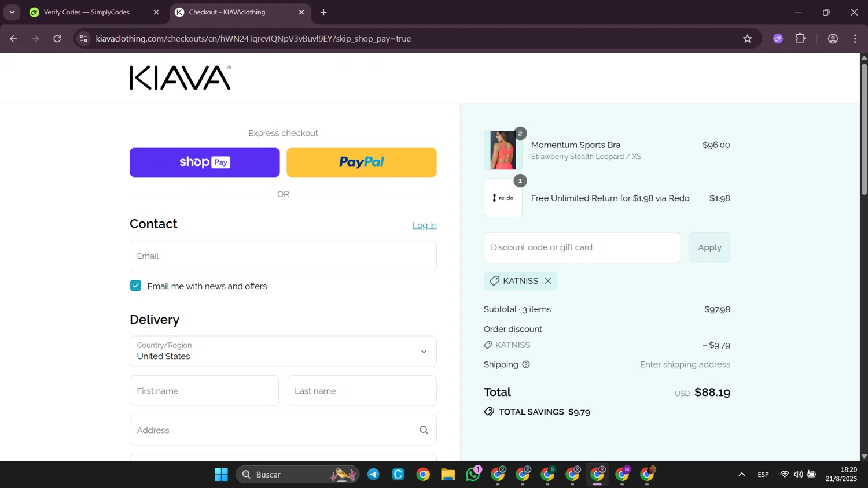This screenshot has width=868, height=488.
Task: Click the Total $88.19 amount
Action: pos(712,393)
